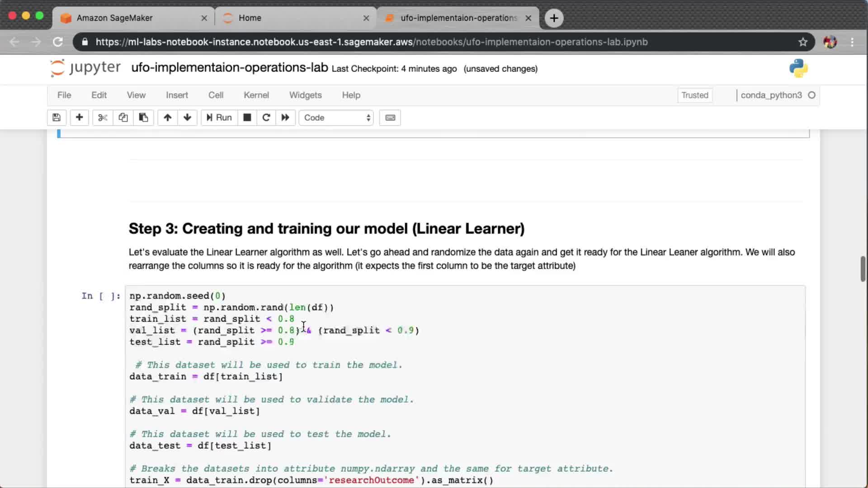The height and width of the screenshot is (488, 868).
Task: Restart kernel and run all icon
Action: click(x=285, y=117)
